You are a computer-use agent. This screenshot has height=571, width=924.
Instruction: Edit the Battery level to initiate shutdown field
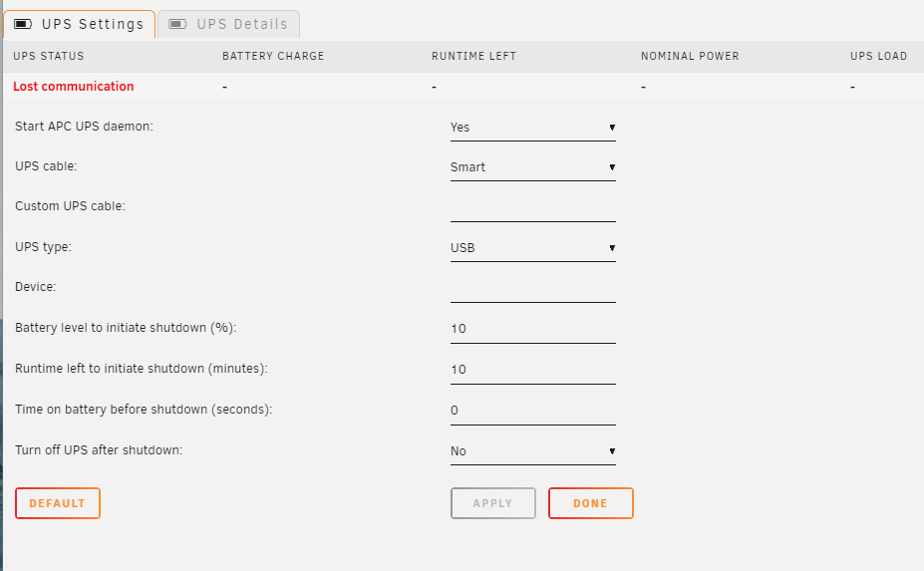tap(532, 330)
